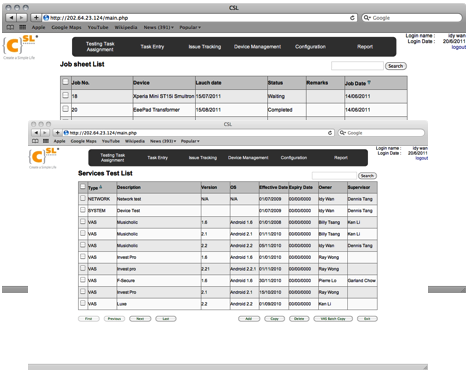The width and height of the screenshot is (468, 373).
Task: Click the Delete button below the list
Action: pos(299,319)
